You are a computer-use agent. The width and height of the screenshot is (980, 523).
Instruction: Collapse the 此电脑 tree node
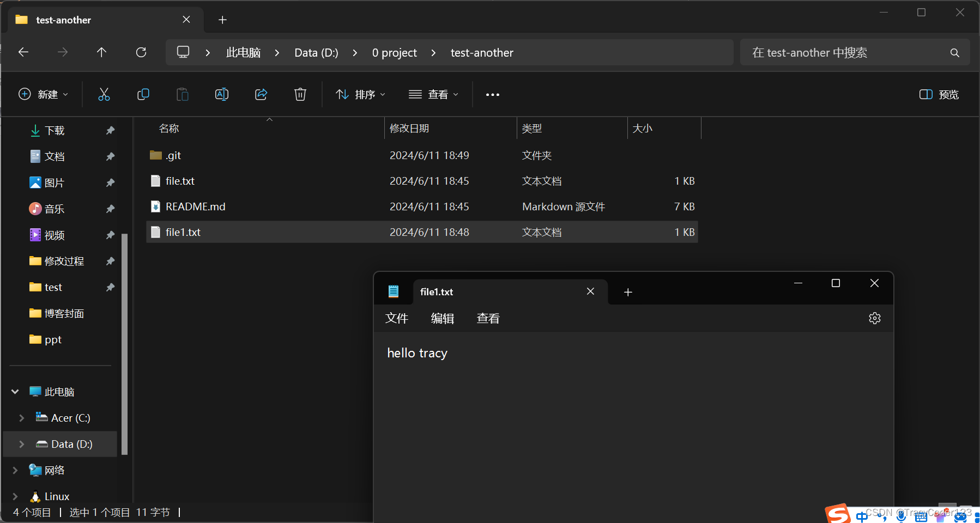(15, 392)
